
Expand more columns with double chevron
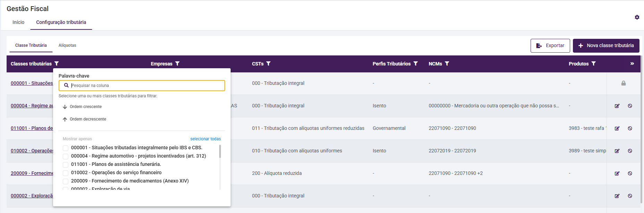pos(632,64)
